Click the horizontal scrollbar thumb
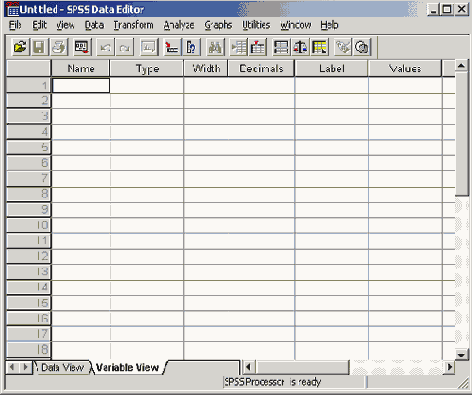The image size is (472, 395). tap(302, 367)
